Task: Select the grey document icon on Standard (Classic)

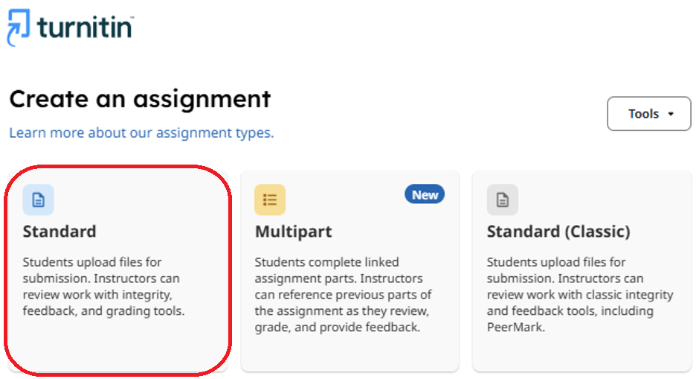Action: click(502, 200)
